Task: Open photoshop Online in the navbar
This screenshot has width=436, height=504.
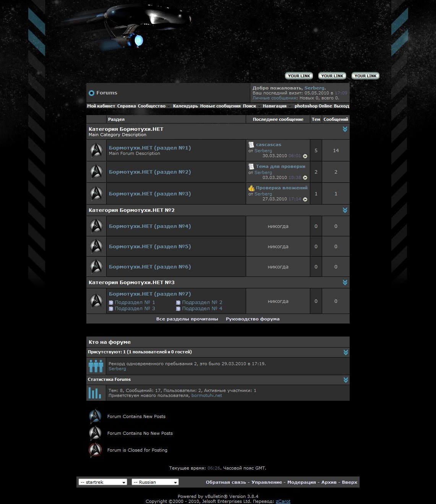Action: click(313, 106)
